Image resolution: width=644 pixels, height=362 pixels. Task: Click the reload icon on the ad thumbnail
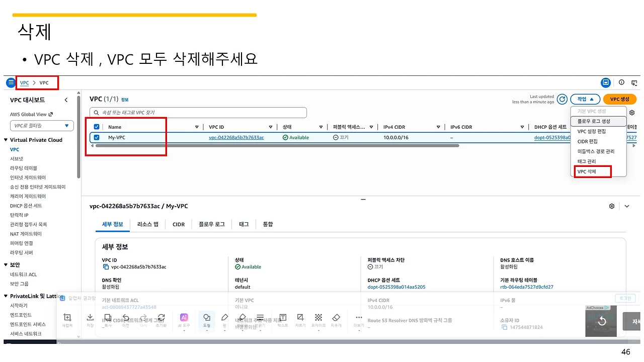coord(602,321)
